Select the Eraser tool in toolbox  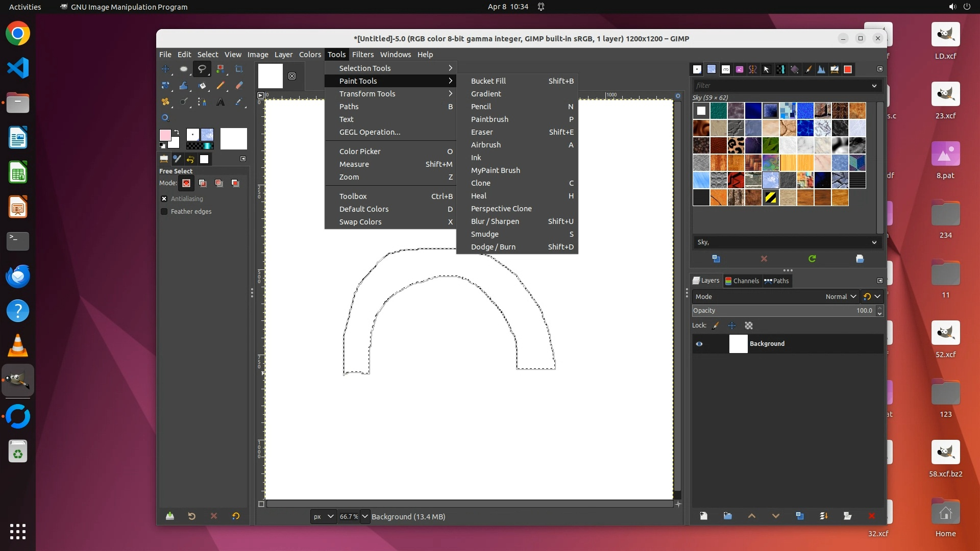click(239, 86)
